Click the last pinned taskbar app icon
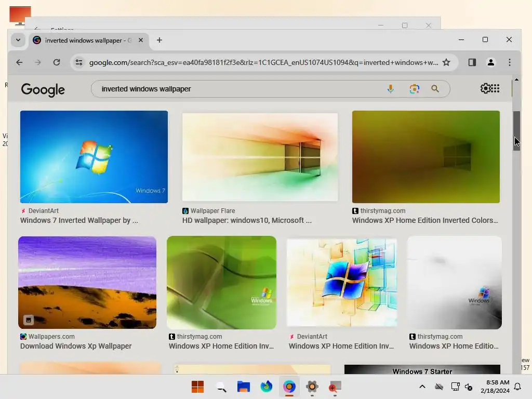 (335, 387)
